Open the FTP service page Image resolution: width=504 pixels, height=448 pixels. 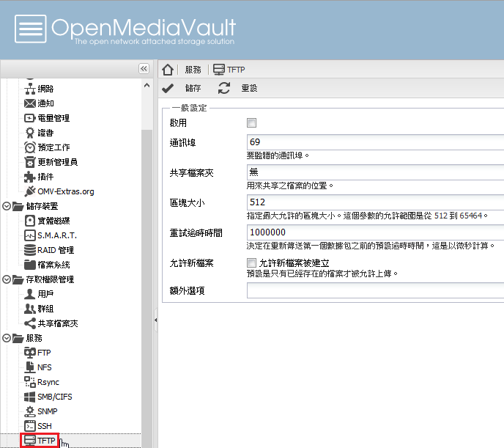37,353
